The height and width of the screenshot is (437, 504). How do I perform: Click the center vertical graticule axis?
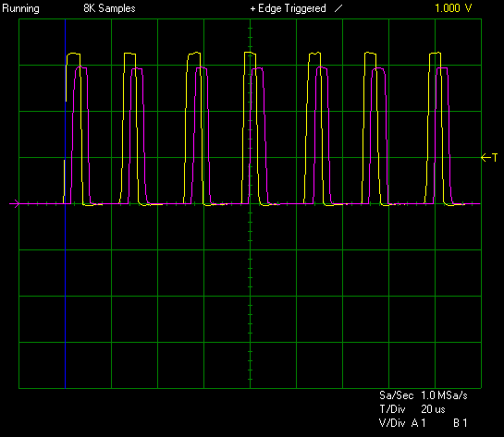[250, 203]
